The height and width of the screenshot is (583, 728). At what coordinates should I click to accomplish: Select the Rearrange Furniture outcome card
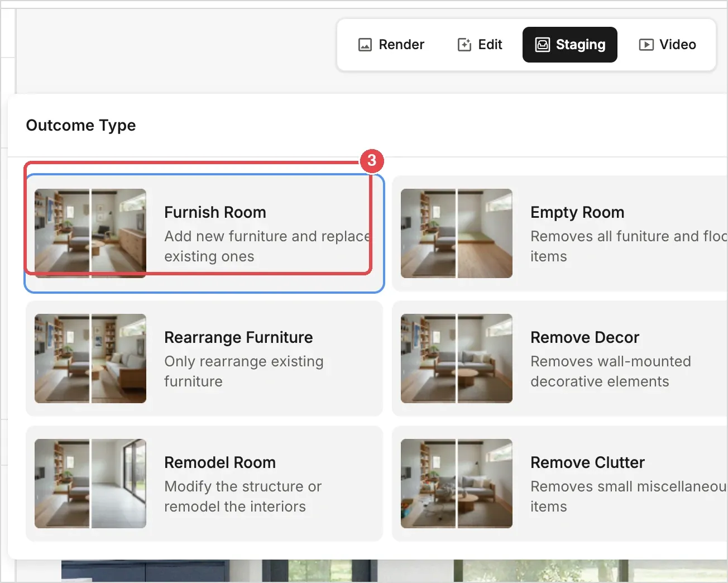(204, 359)
